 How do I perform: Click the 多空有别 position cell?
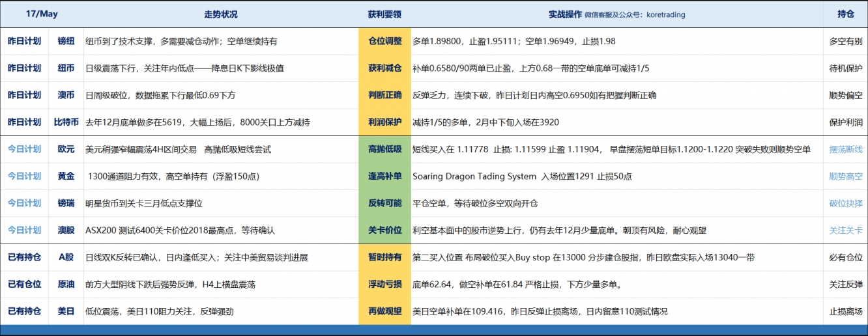(x=845, y=41)
